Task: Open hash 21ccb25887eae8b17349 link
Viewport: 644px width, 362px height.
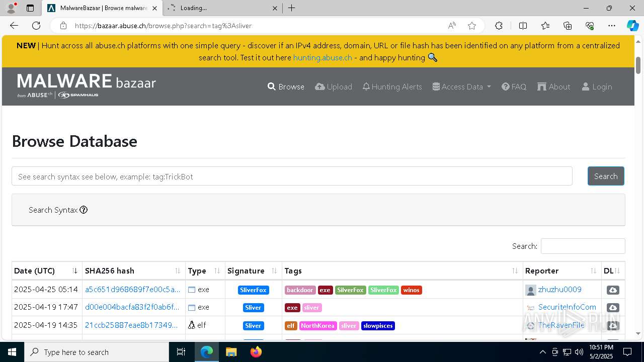Action: (x=131, y=325)
